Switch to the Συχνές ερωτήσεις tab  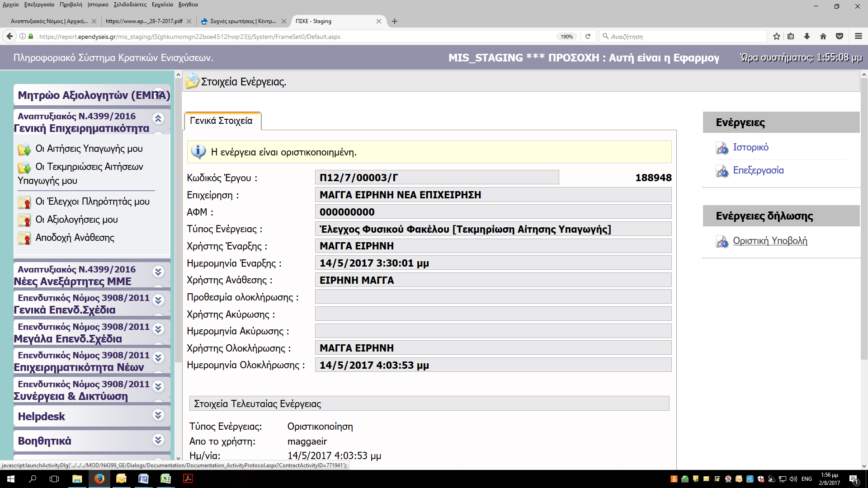(x=243, y=21)
